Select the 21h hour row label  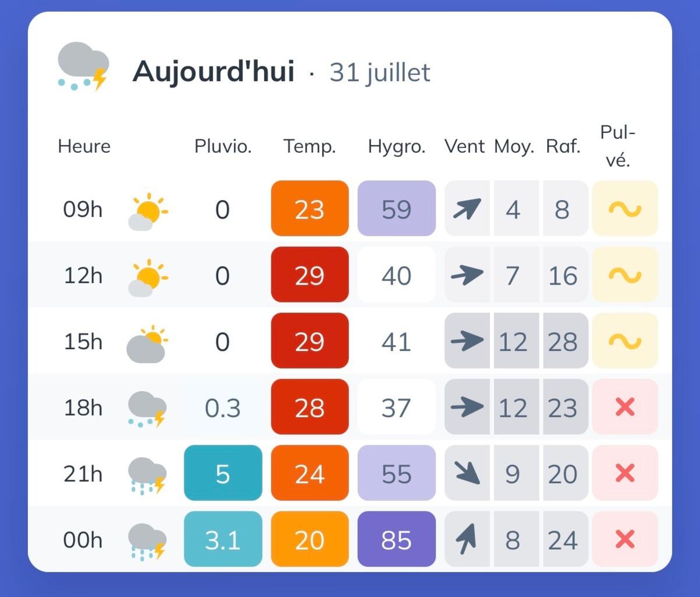tap(83, 473)
